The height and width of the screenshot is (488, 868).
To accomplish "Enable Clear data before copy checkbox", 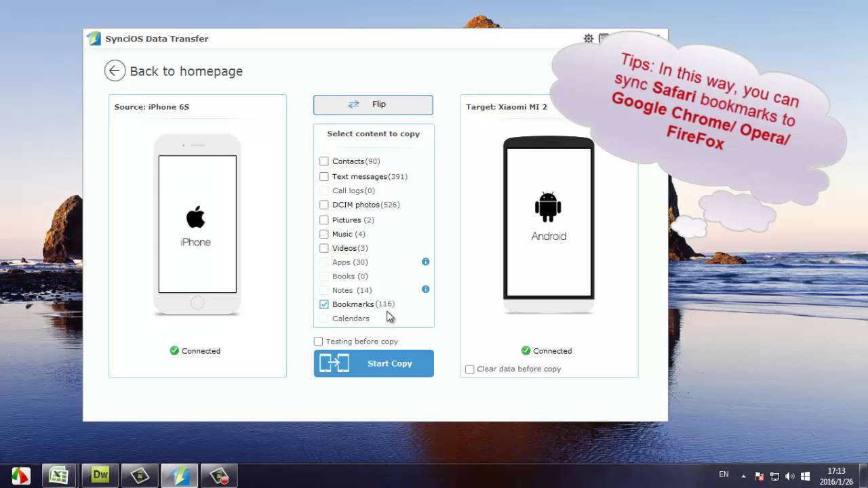I will tap(470, 369).
